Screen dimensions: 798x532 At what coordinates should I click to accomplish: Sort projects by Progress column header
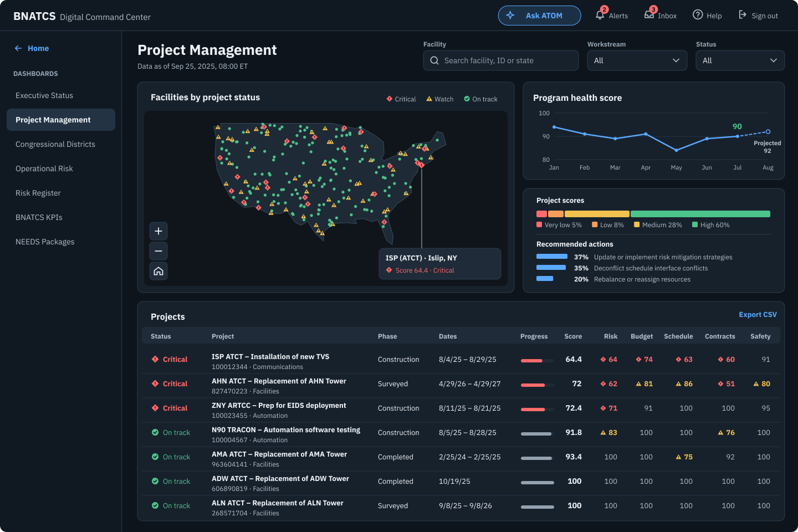coord(534,336)
